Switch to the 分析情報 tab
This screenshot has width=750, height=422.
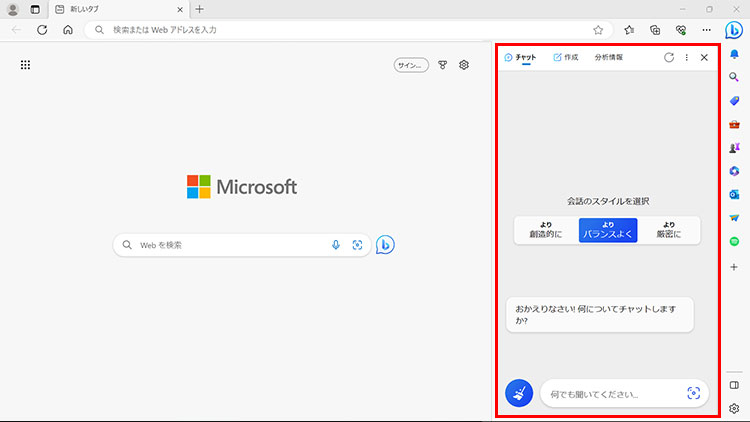608,58
